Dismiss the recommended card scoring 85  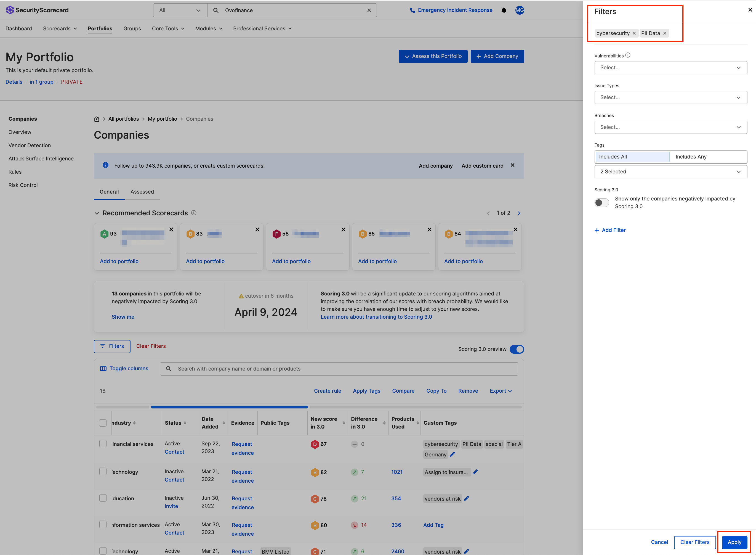(429, 229)
